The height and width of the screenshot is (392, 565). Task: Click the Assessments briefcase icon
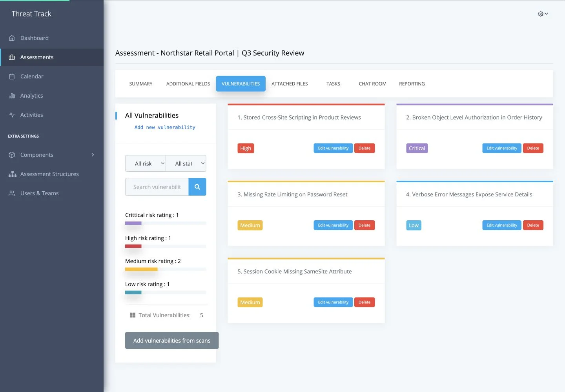tap(12, 57)
